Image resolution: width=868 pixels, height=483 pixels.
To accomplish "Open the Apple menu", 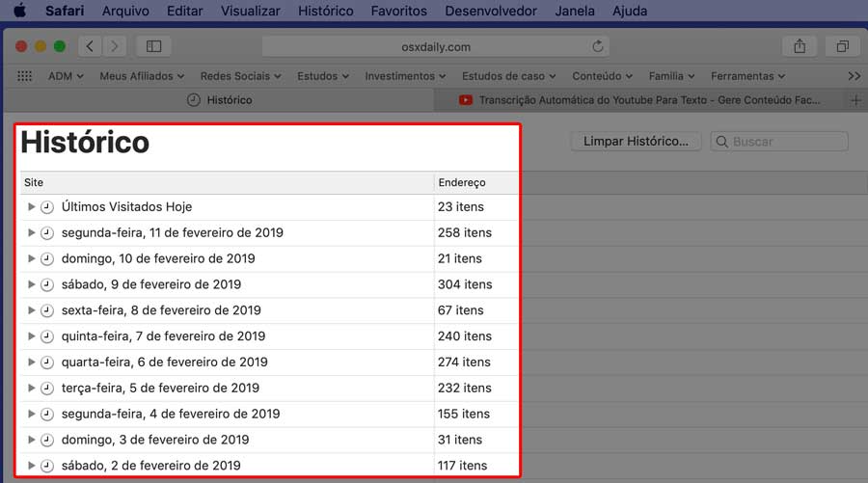I will (19, 12).
